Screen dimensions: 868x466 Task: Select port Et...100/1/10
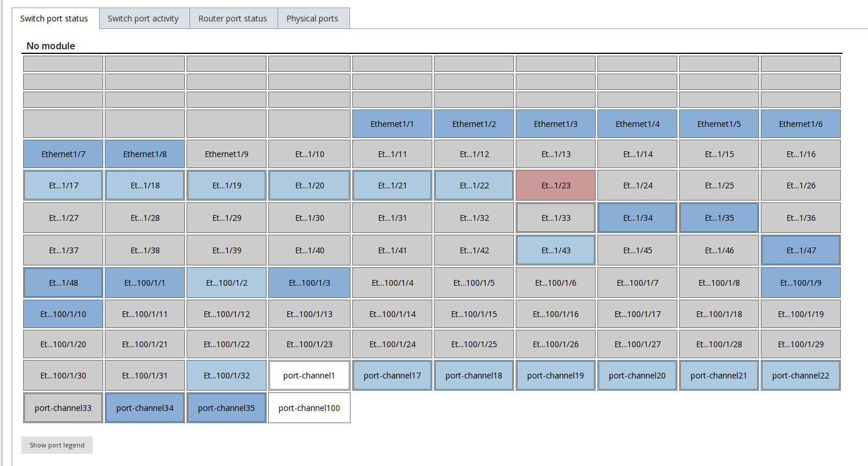pos(63,314)
